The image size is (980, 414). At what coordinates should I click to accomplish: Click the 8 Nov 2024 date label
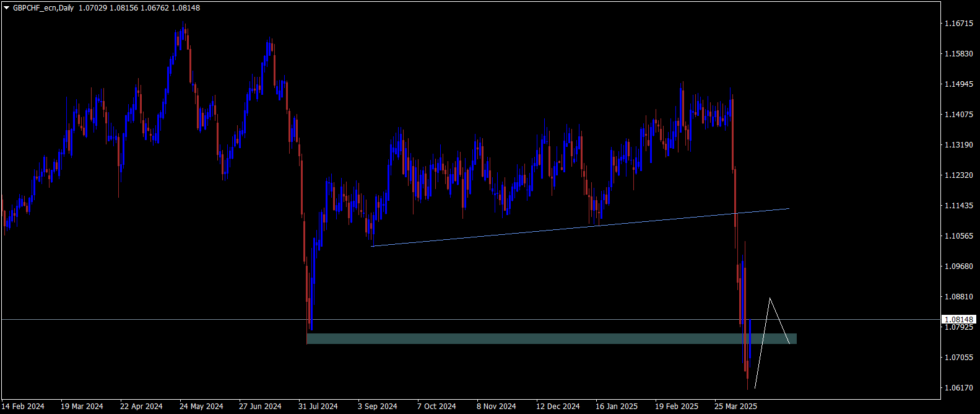click(x=496, y=407)
